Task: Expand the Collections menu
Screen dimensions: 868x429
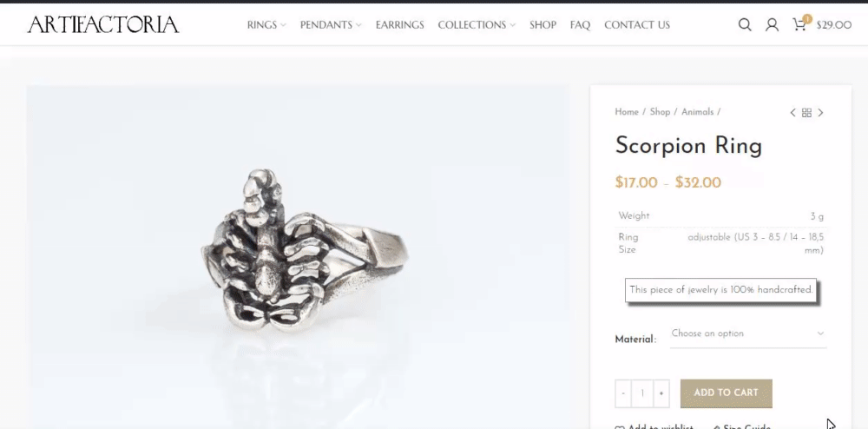Action: coord(476,25)
